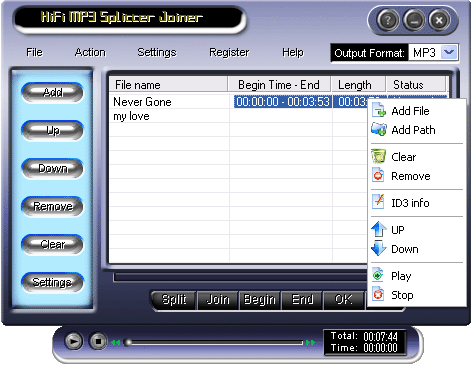Choose Play from the context menu
This screenshot has height=365, width=472.
click(x=417, y=276)
